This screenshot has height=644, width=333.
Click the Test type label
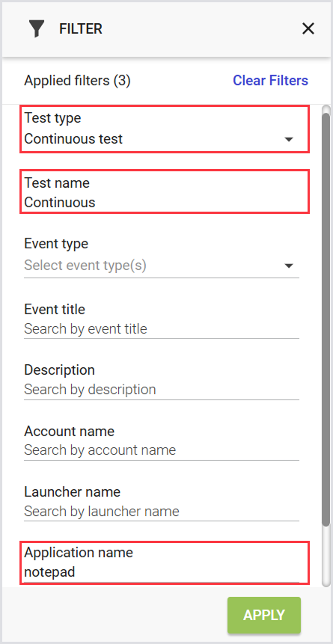click(x=52, y=118)
